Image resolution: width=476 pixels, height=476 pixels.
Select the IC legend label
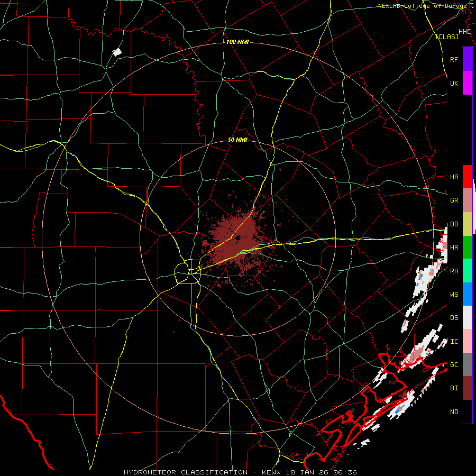click(454, 342)
